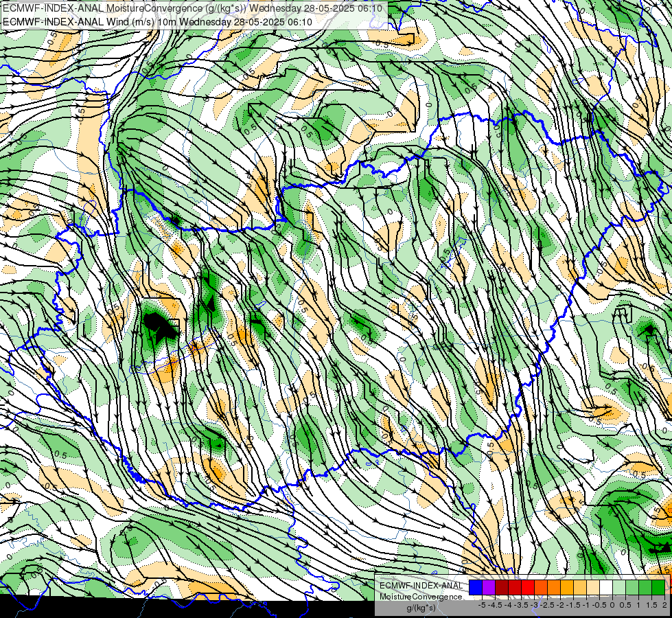Click the legend units label g/(kg*s)
This screenshot has width=672, height=618.
[421, 608]
